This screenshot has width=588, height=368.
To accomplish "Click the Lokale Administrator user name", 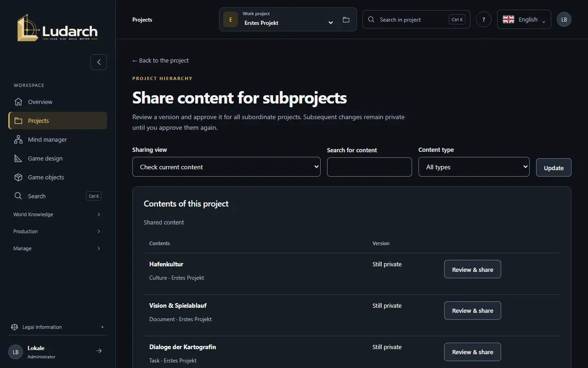I will tap(41, 352).
